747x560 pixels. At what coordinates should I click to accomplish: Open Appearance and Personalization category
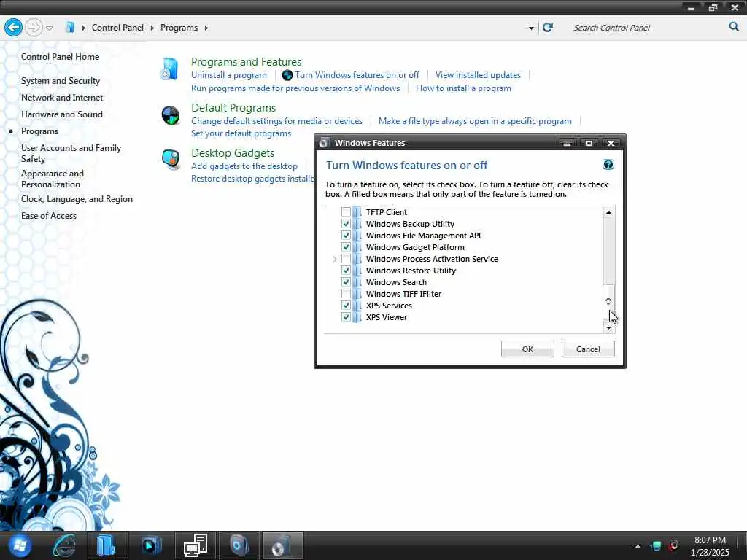coord(53,179)
